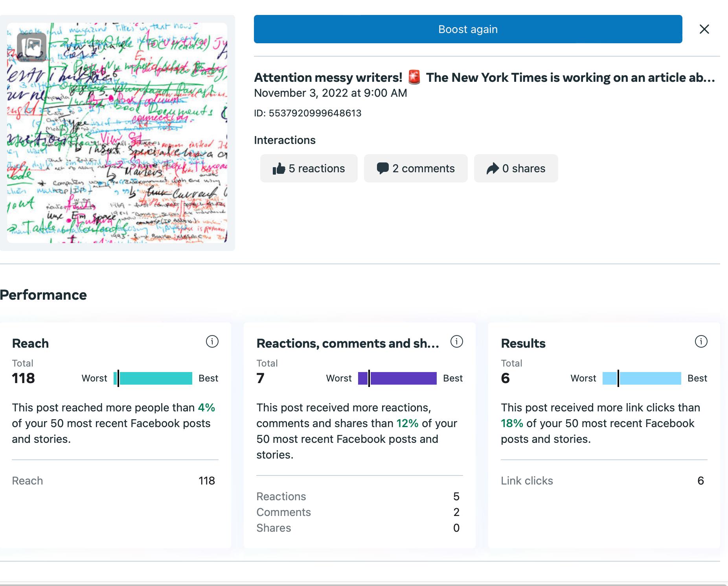The width and height of the screenshot is (728, 586).
Task: Open info icon for Reactions, comments and shares
Action: point(457,341)
